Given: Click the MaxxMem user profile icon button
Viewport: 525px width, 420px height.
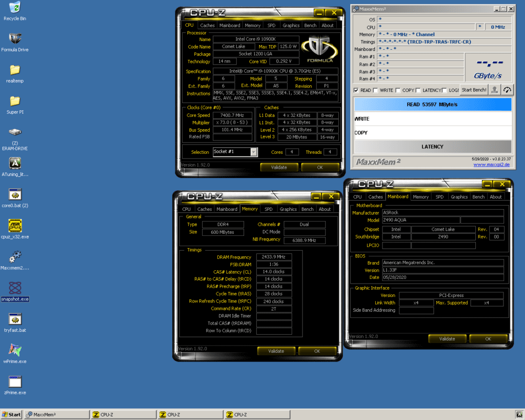Looking at the screenshot, I should (494, 90).
